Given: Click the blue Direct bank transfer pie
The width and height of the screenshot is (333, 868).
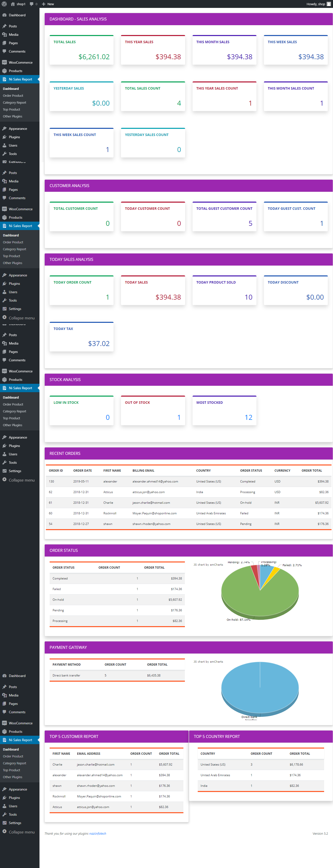Looking at the screenshot, I should click(x=260, y=687).
